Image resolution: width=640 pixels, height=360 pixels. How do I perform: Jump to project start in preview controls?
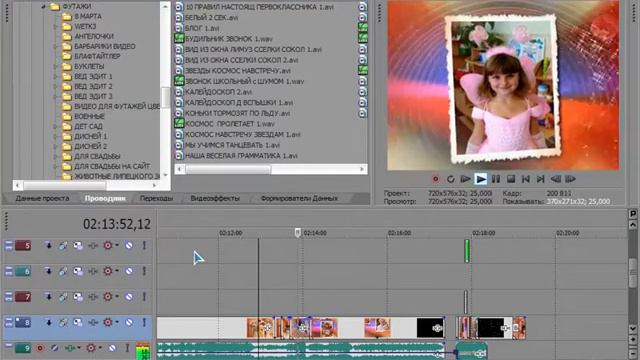point(526,179)
